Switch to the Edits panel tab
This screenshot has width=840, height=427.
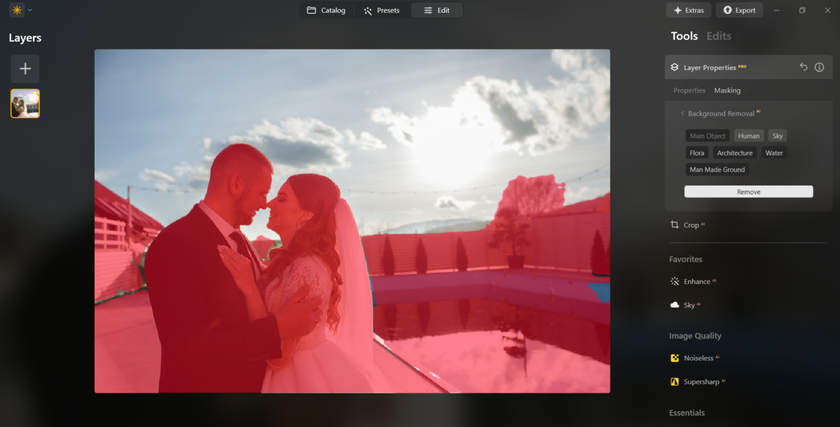click(x=718, y=36)
